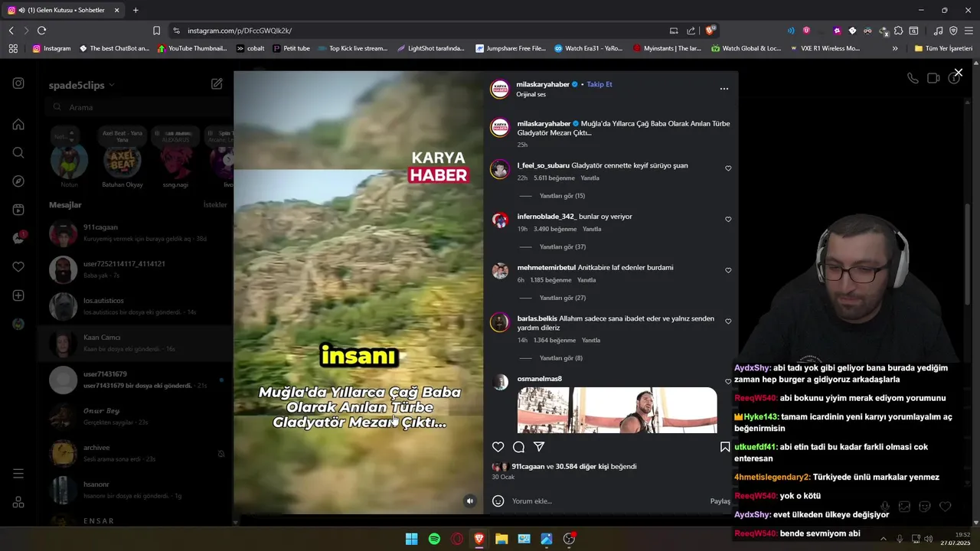Viewport: 980px width, 551px height.
Task: Open File Explorer from taskbar
Action: (x=501, y=539)
